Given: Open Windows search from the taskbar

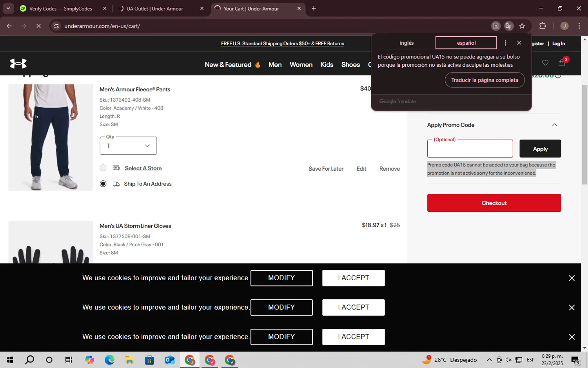Looking at the screenshot, I should (x=29, y=360).
